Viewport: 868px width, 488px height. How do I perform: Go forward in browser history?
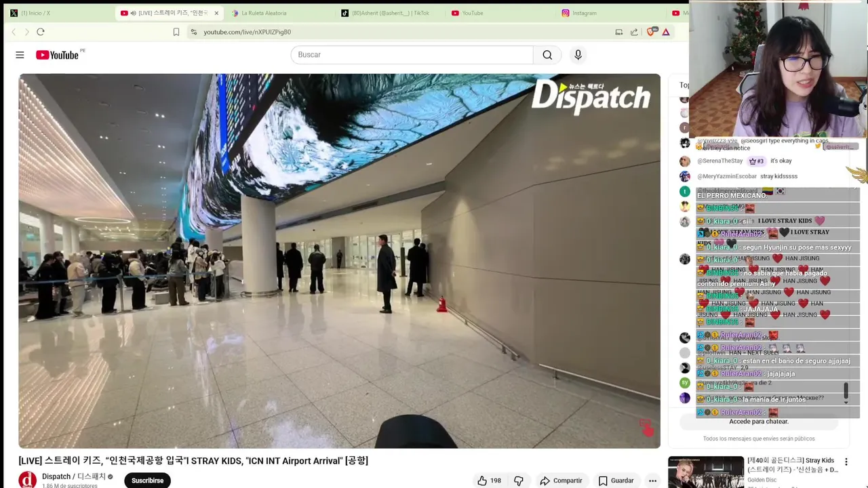point(26,32)
